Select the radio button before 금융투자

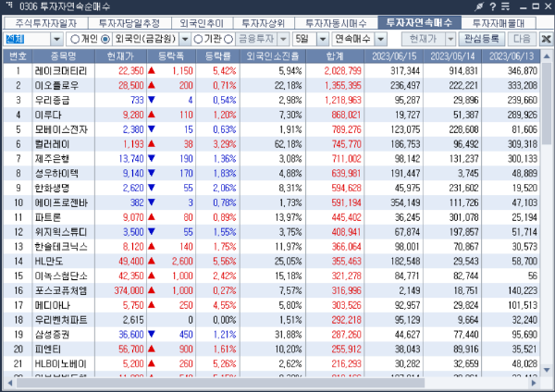click(x=228, y=39)
